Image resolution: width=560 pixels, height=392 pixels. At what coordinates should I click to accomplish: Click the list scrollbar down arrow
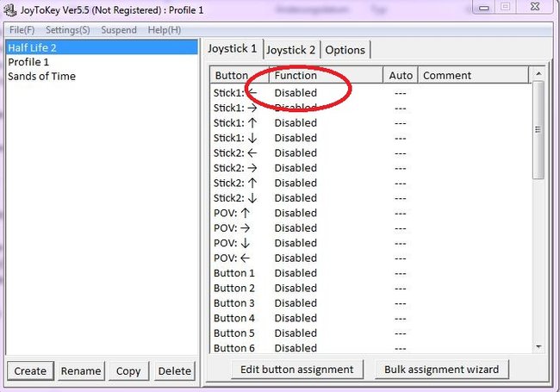point(538,346)
